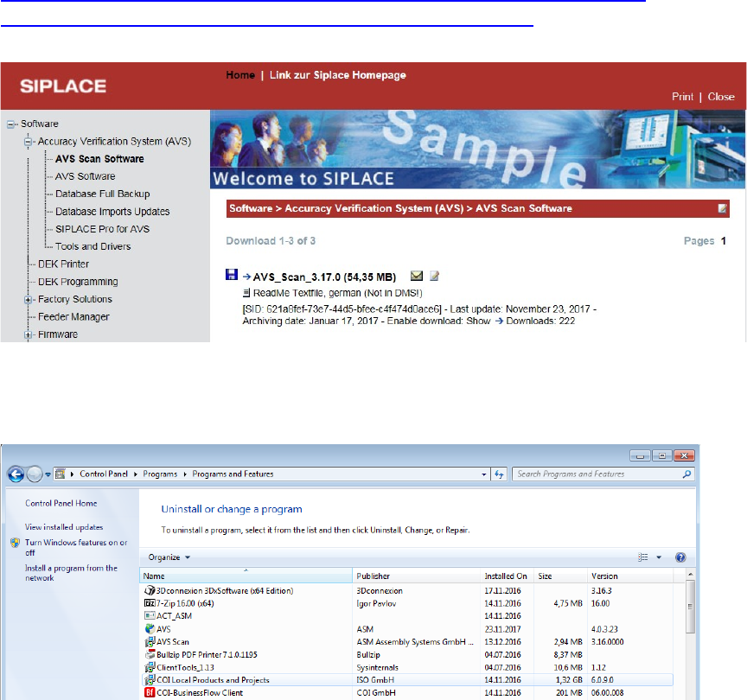
Task: Click the Control Panel icon in the address bar
Action: pos(60,474)
